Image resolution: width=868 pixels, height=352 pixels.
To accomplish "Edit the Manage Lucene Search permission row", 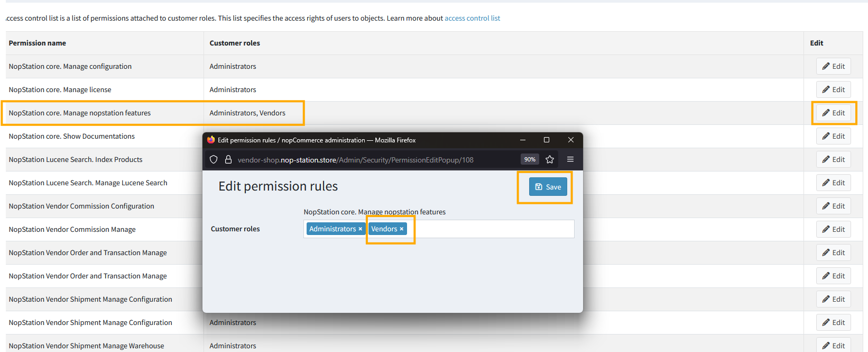I will pyautogui.click(x=834, y=183).
